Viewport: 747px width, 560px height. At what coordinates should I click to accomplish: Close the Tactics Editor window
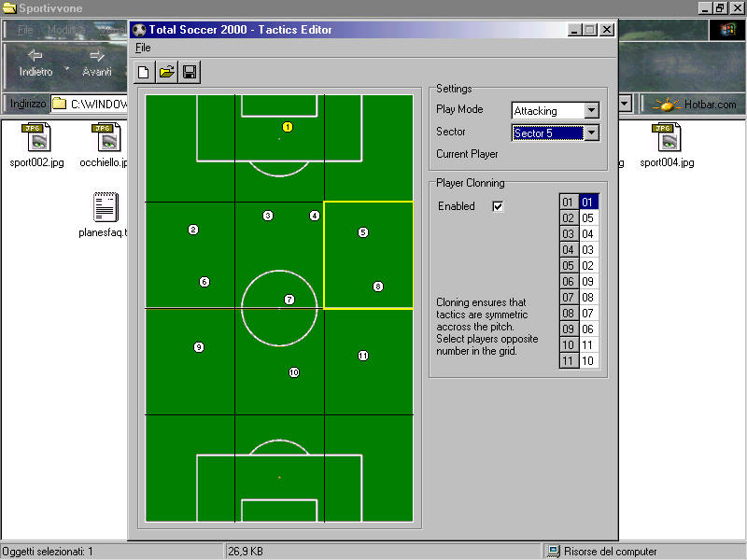(606, 30)
